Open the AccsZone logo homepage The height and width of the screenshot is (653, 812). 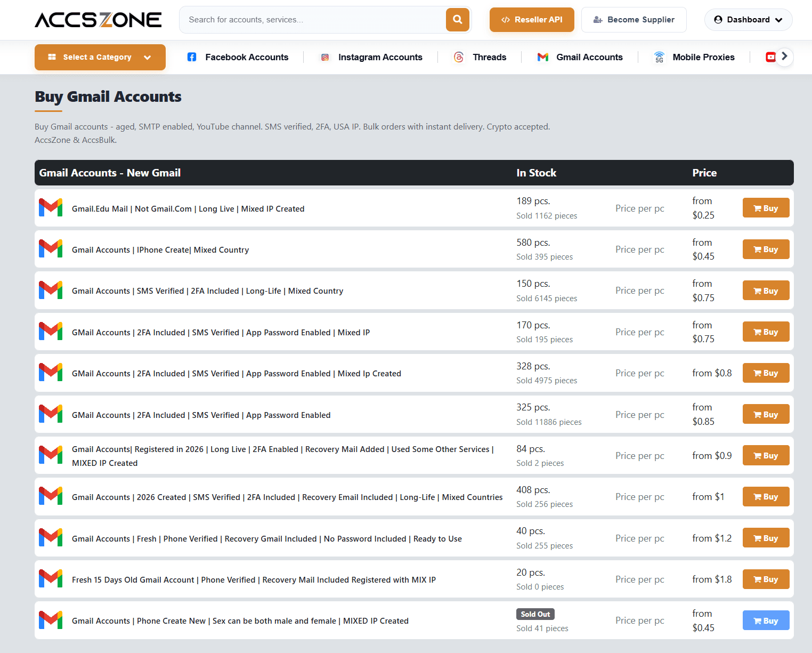coord(98,20)
